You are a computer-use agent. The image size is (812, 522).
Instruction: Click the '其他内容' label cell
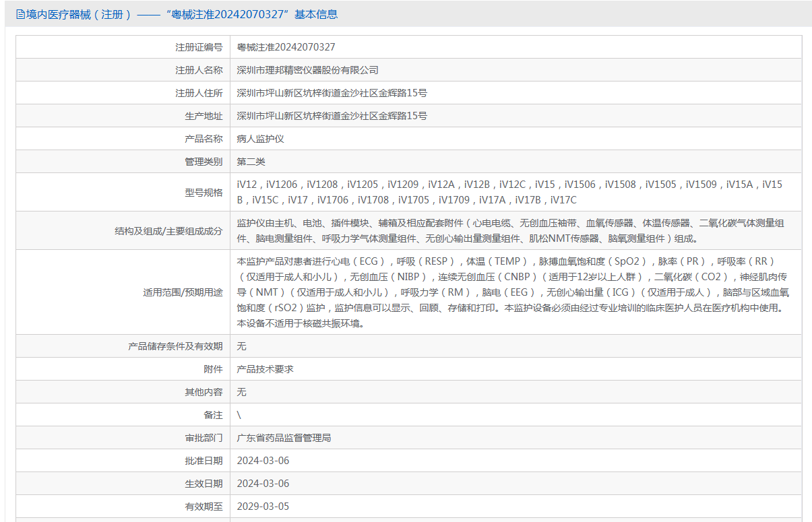tap(123, 392)
